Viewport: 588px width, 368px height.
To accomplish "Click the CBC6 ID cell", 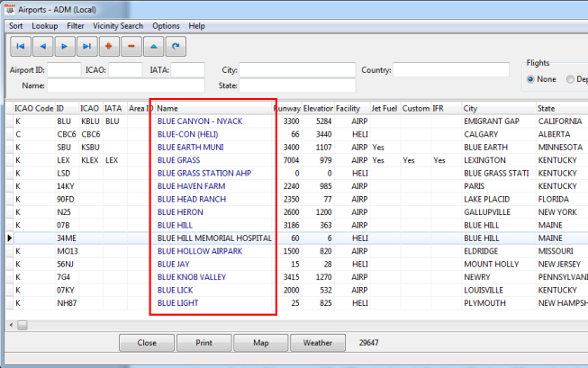I will click(67, 134).
